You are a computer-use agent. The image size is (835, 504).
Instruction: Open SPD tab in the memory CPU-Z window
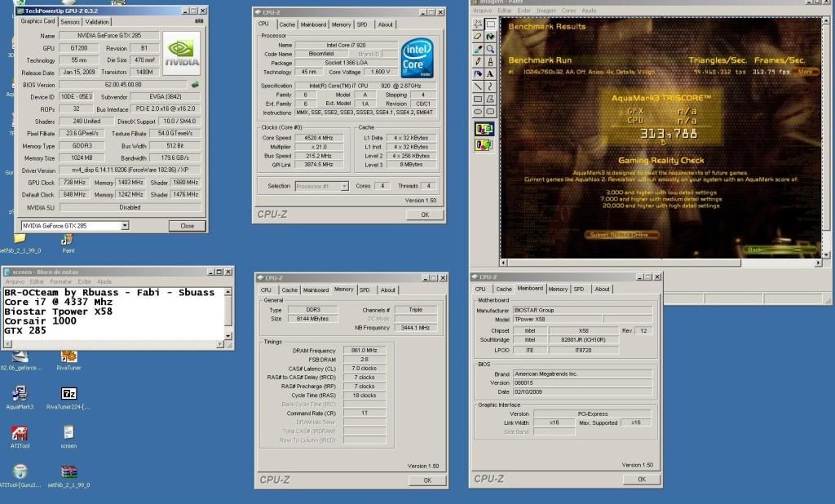(364, 290)
